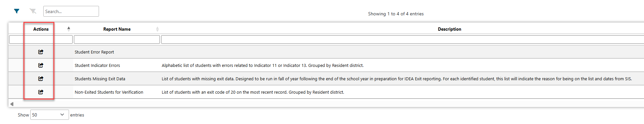
Task: Click the Report Name column filter field
Action: (x=117, y=39)
